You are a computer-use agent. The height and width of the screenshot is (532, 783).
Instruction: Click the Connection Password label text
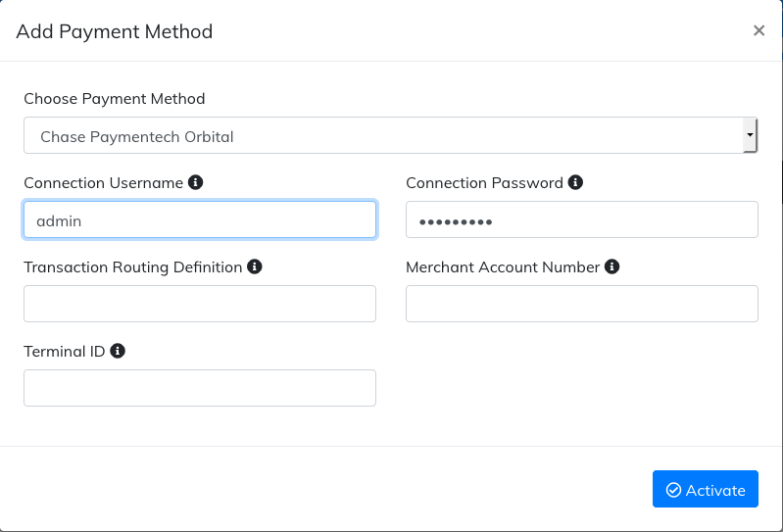point(484,183)
